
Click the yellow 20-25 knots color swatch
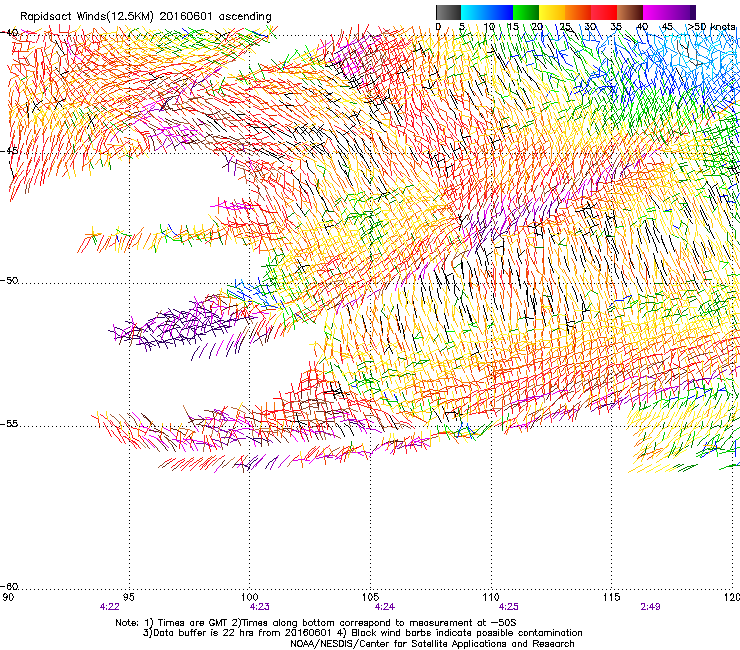tap(552, 12)
